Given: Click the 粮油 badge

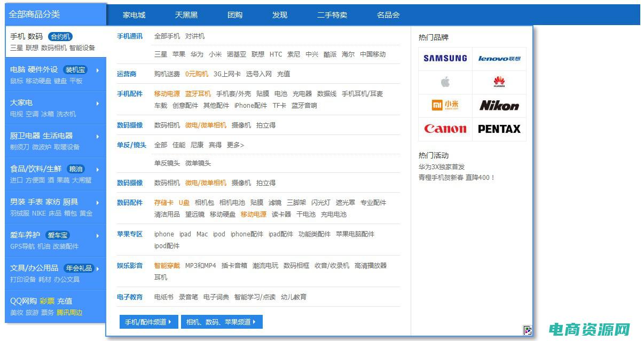Looking at the screenshot, I should (76, 169).
